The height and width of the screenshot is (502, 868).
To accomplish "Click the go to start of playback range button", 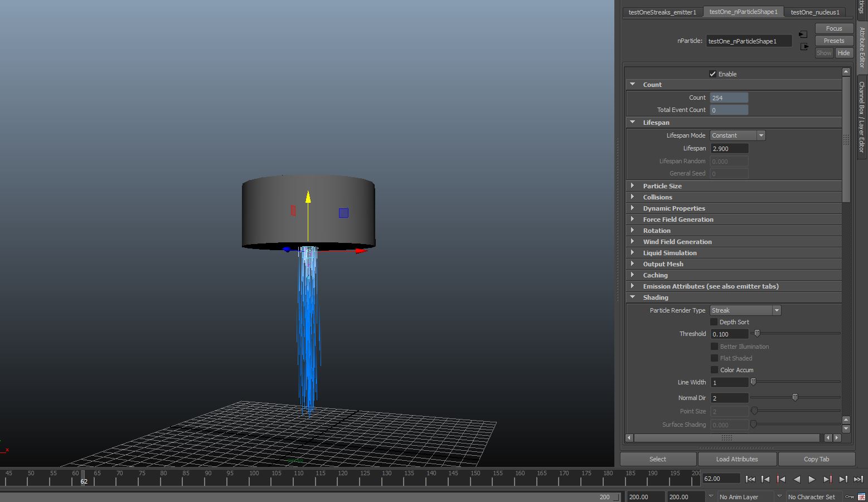I will coord(750,479).
